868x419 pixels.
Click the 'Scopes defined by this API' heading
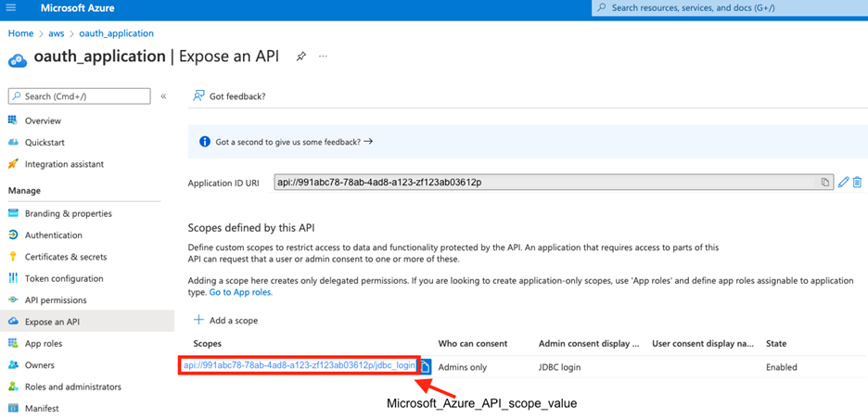pos(251,227)
